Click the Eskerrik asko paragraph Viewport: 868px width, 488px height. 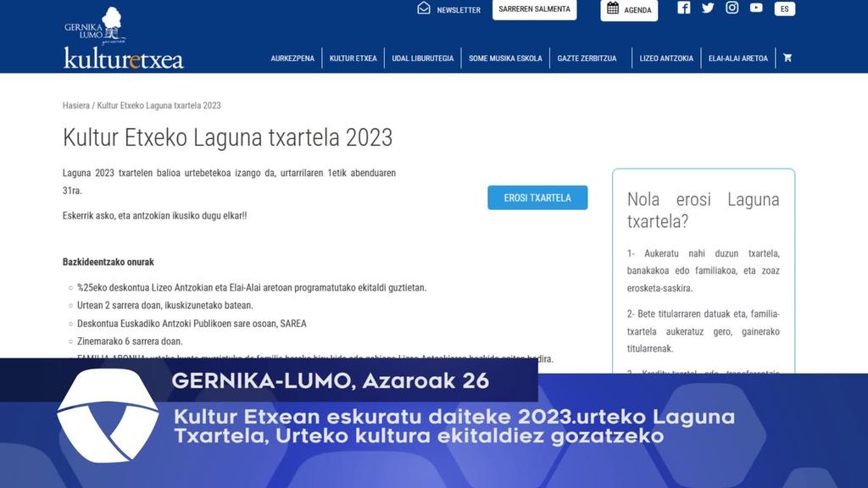click(x=154, y=216)
